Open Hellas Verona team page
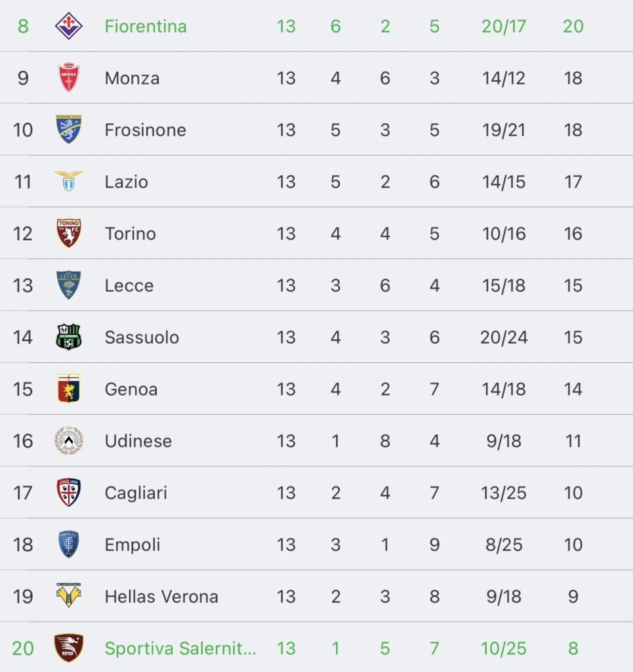 tap(161, 596)
